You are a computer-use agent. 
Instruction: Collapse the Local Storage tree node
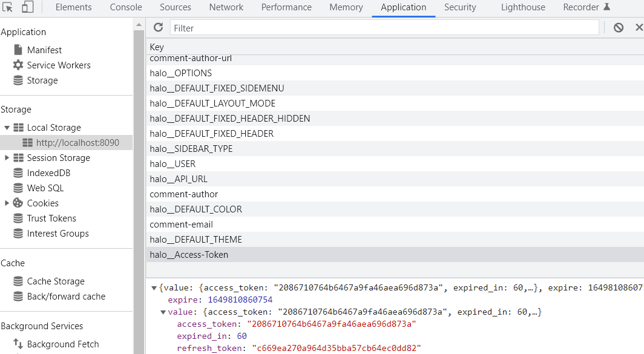7,128
